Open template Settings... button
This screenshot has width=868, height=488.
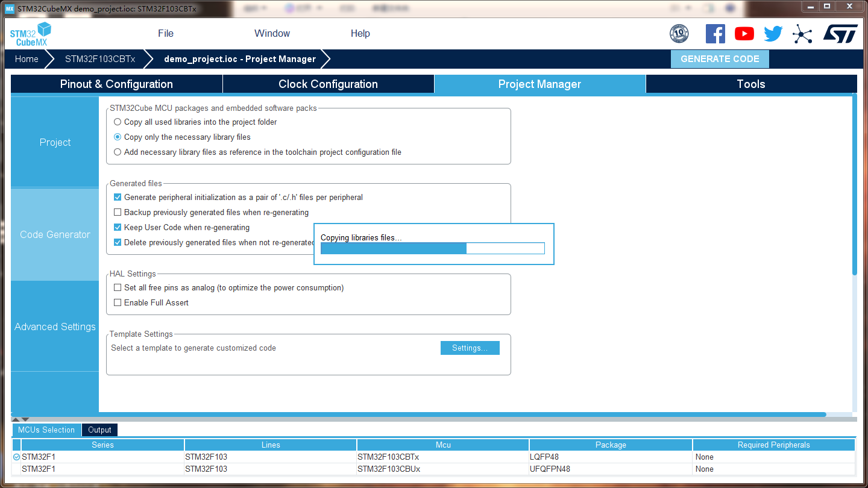tap(470, 348)
